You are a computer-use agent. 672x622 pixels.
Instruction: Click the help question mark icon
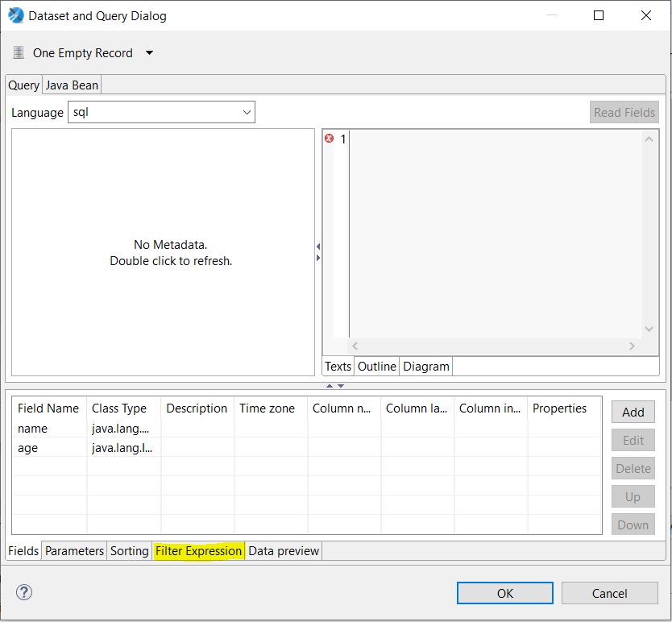point(23,592)
